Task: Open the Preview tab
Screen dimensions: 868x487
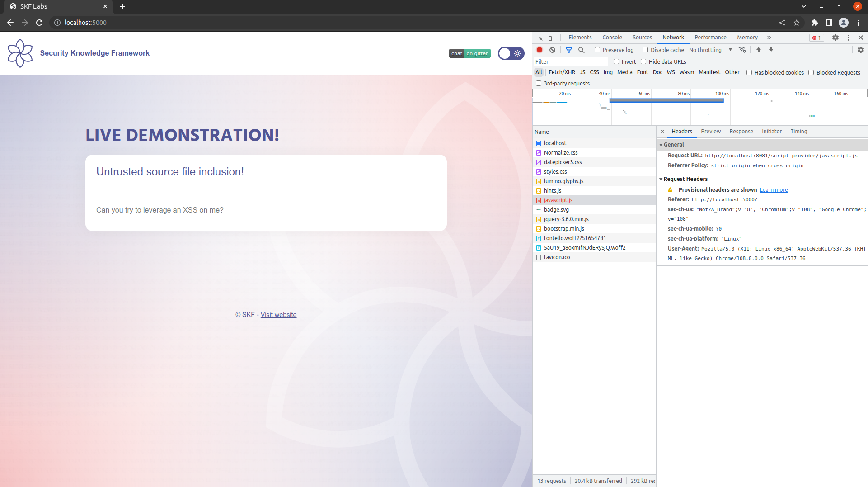Action: [711, 132]
